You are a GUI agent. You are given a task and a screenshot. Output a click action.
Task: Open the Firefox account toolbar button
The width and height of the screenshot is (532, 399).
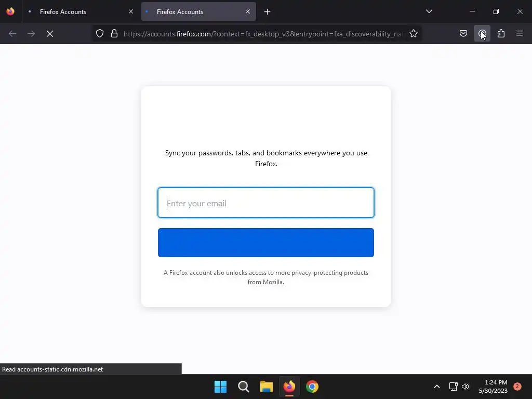(x=482, y=34)
